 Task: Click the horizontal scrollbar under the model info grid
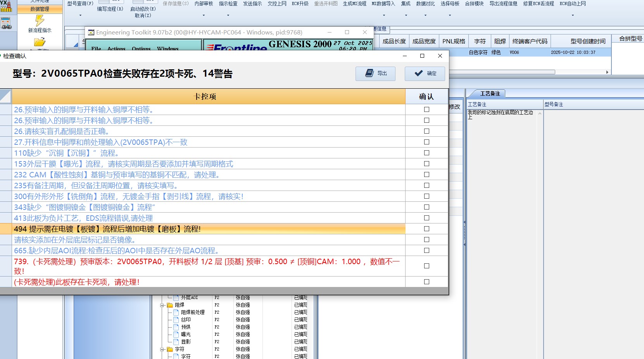point(502,72)
